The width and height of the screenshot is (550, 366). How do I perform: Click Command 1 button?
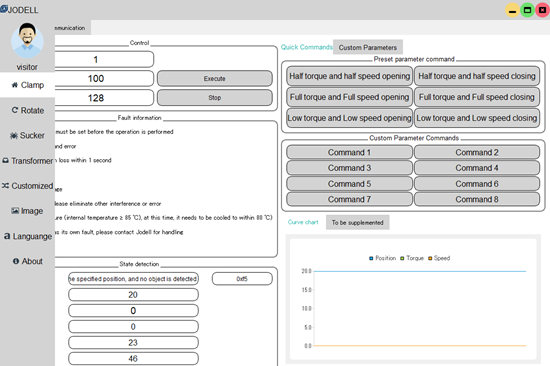(x=349, y=152)
